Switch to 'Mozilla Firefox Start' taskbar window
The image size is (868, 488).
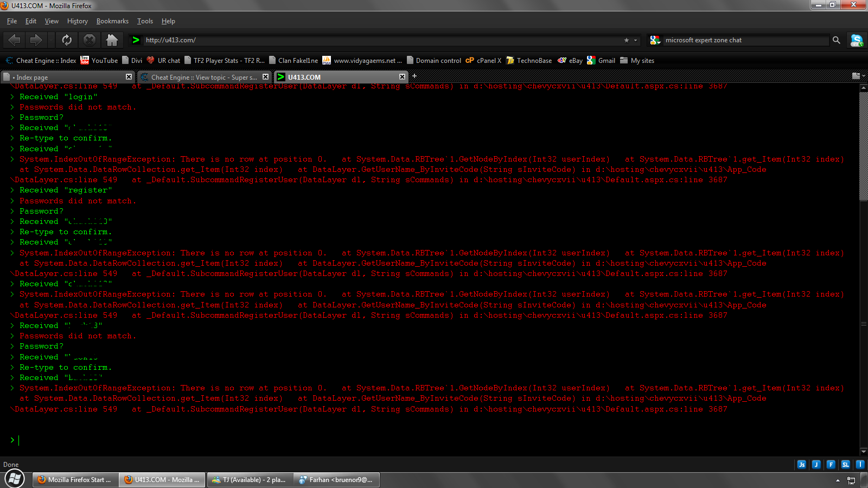click(x=75, y=480)
